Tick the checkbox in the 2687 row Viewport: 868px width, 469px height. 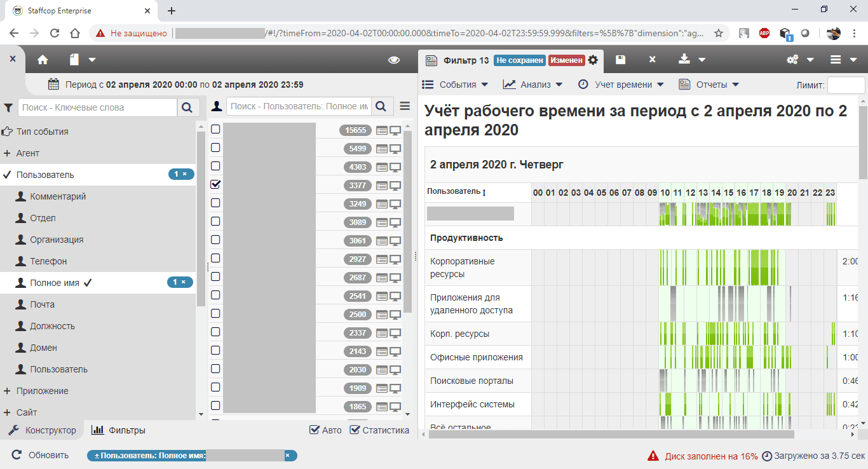215,276
